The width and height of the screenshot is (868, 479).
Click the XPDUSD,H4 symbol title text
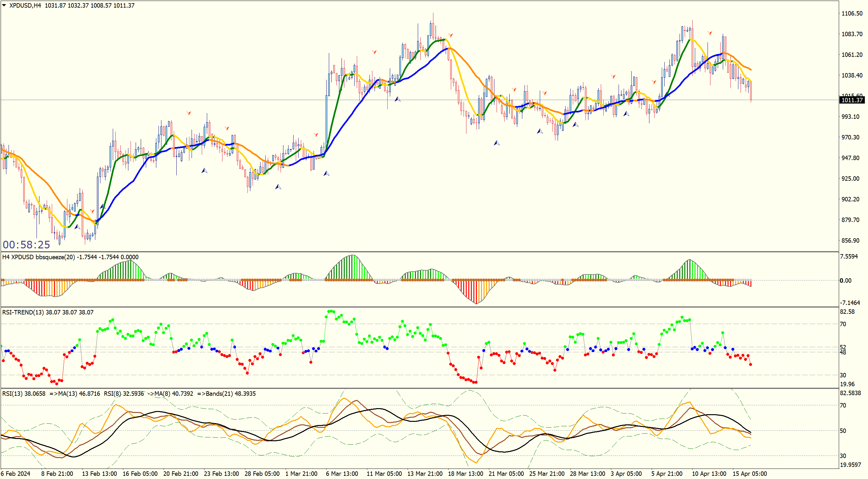(25, 5)
